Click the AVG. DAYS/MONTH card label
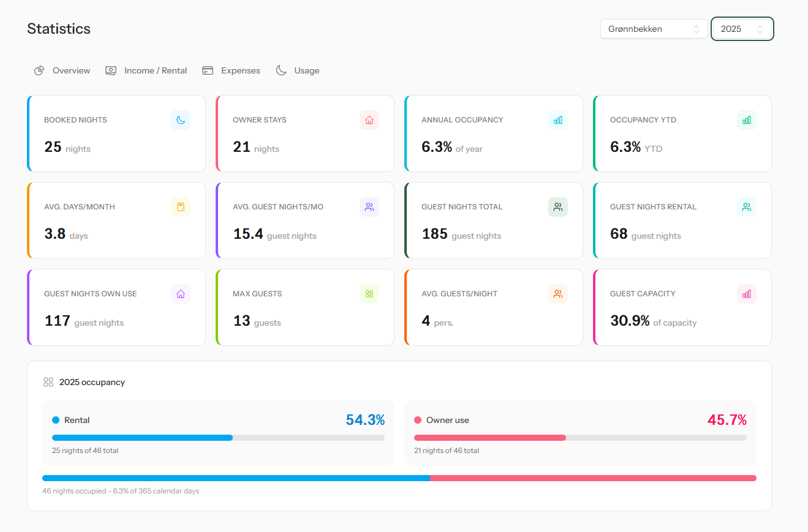808x532 pixels. pos(80,207)
